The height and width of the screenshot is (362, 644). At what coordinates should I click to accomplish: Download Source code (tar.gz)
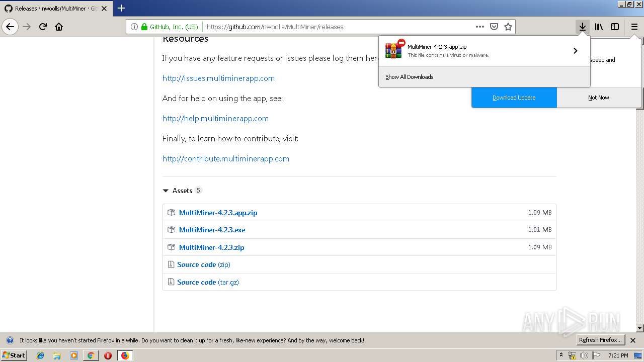coord(208,282)
